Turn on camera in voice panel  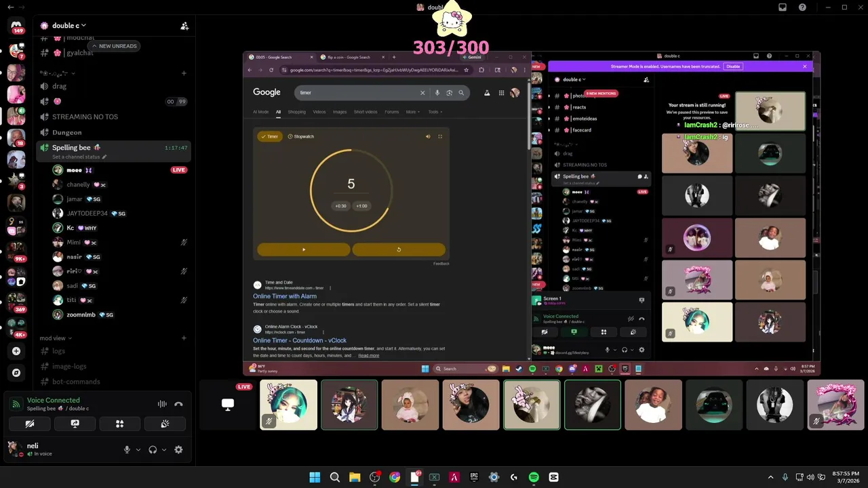coord(30,424)
